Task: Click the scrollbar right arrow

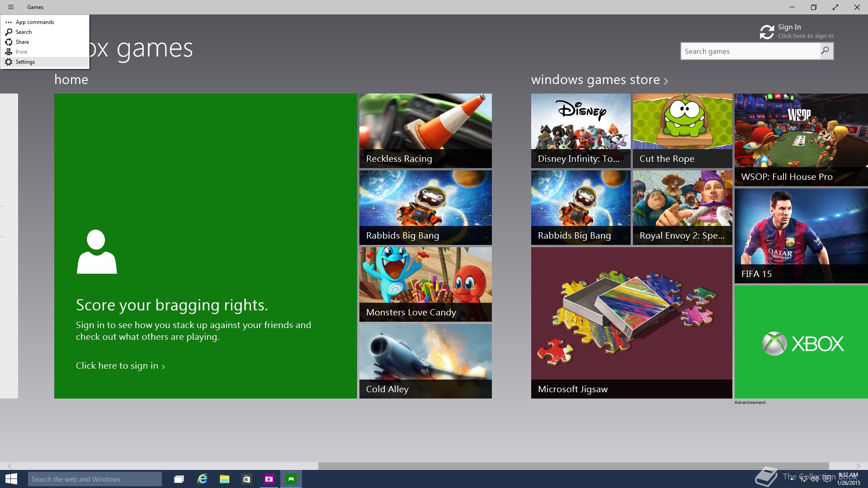Action: [x=858, y=466]
